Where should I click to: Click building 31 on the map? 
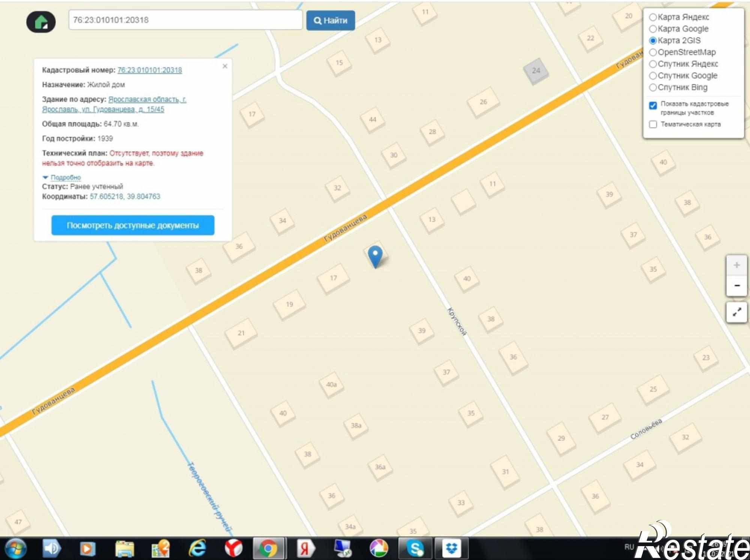(505, 472)
